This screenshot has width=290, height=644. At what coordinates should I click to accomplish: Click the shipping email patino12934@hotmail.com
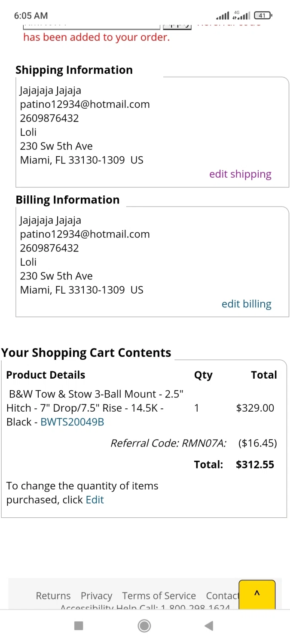tap(85, 104)
